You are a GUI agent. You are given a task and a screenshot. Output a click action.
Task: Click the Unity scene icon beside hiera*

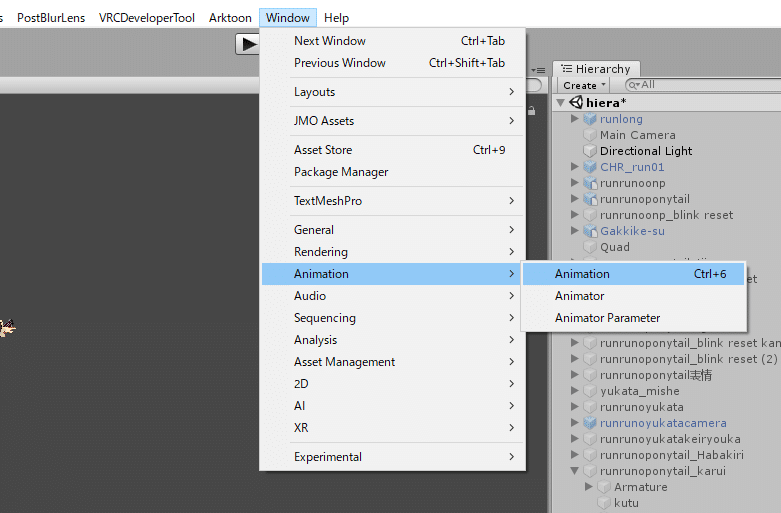(576, 102)
